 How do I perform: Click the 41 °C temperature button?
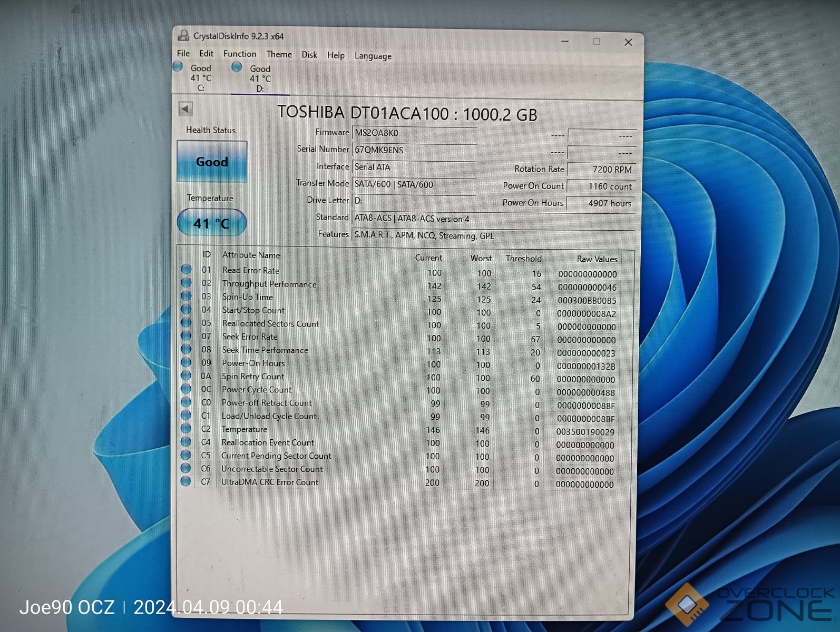(x=212, y=223)
